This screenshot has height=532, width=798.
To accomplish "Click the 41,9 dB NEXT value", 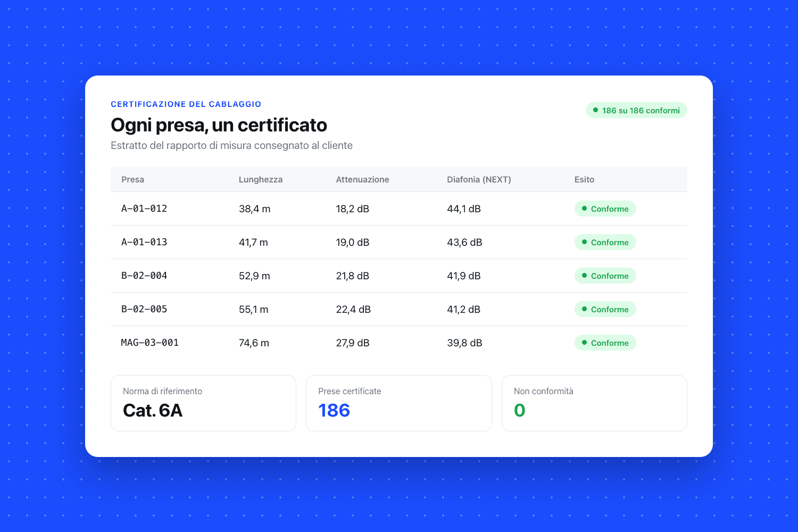I will pyautogui.click(x=464, y=276).
